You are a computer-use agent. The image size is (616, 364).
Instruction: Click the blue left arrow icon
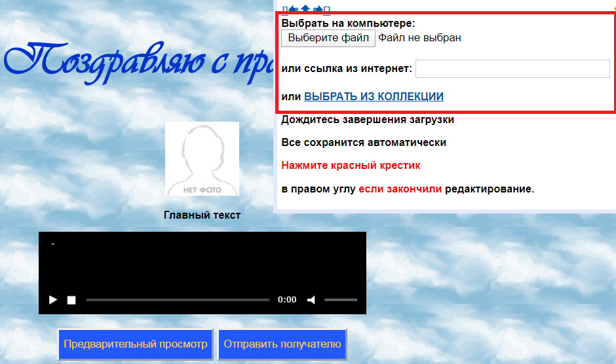coord(294,9)
